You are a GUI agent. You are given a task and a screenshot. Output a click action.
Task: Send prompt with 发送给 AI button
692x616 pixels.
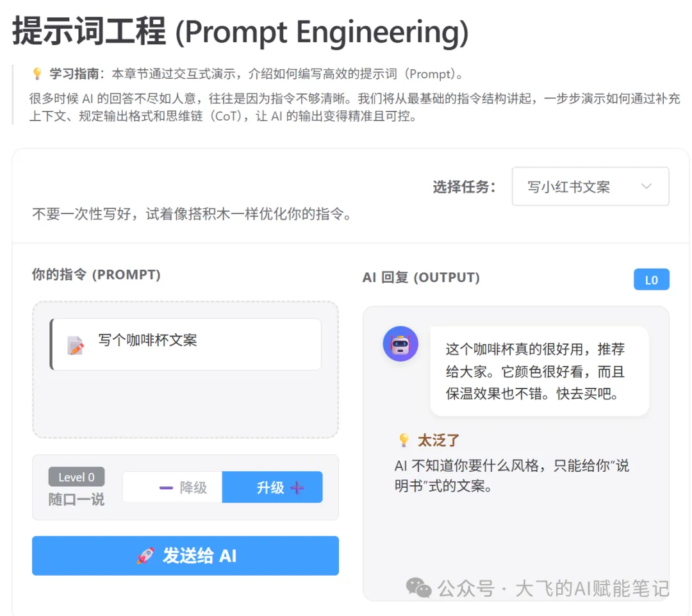[x=185, y=556]
